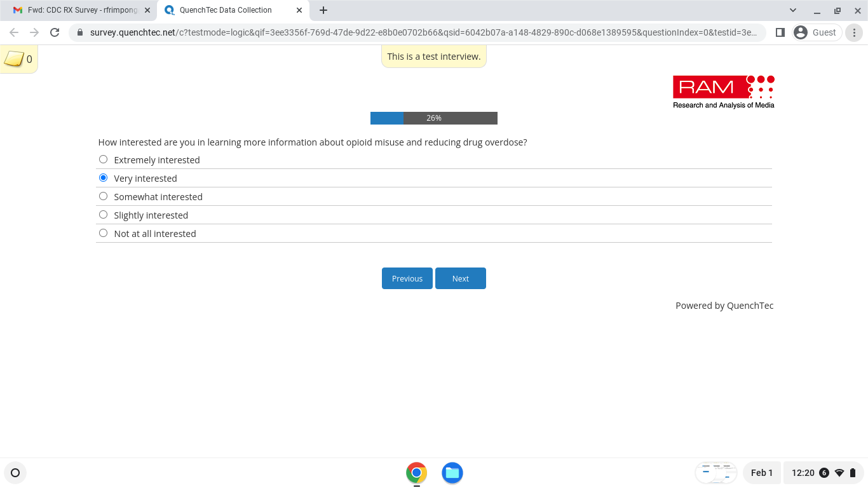This screenshot has width=868, height=488.
Task: Open the Chrome three-dot menu
Action: click(855, 32)
